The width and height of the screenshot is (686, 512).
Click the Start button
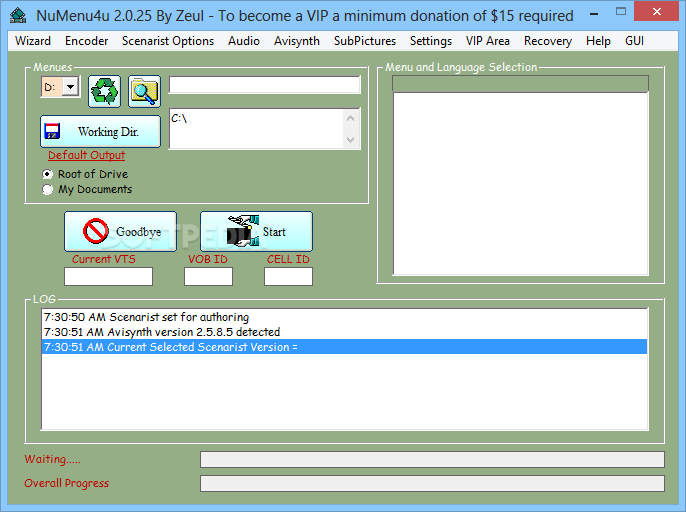256,231
